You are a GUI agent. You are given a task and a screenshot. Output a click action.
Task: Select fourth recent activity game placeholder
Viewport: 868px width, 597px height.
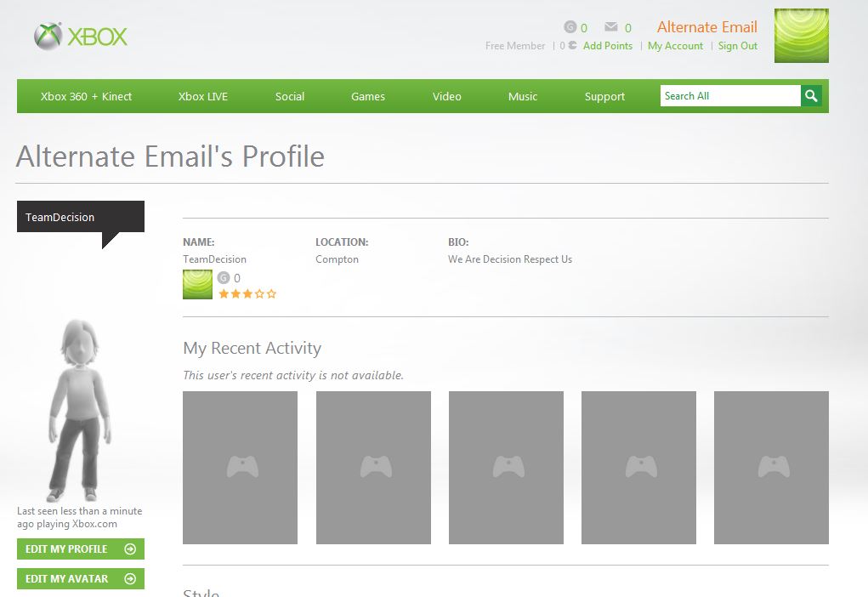point(638,468)
